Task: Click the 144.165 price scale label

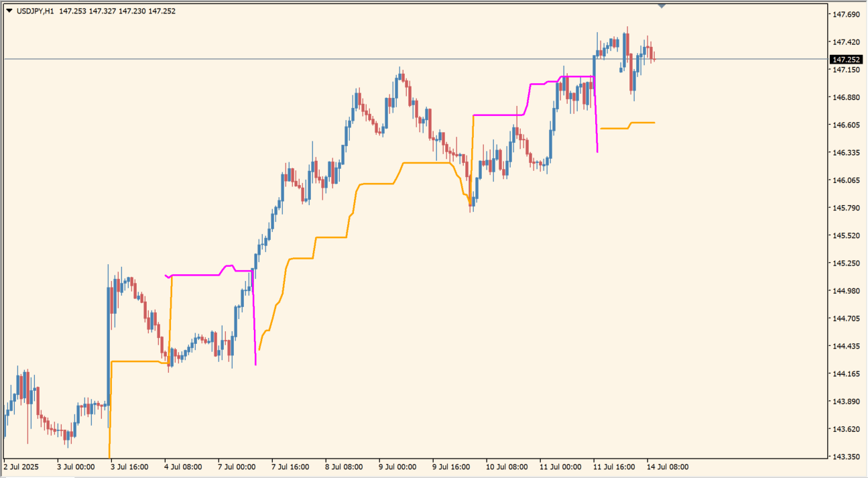Action: tap(846, 374)
